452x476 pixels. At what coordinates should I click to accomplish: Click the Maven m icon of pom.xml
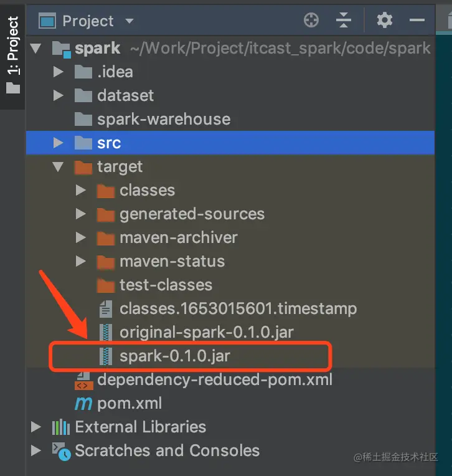(83, 404)
